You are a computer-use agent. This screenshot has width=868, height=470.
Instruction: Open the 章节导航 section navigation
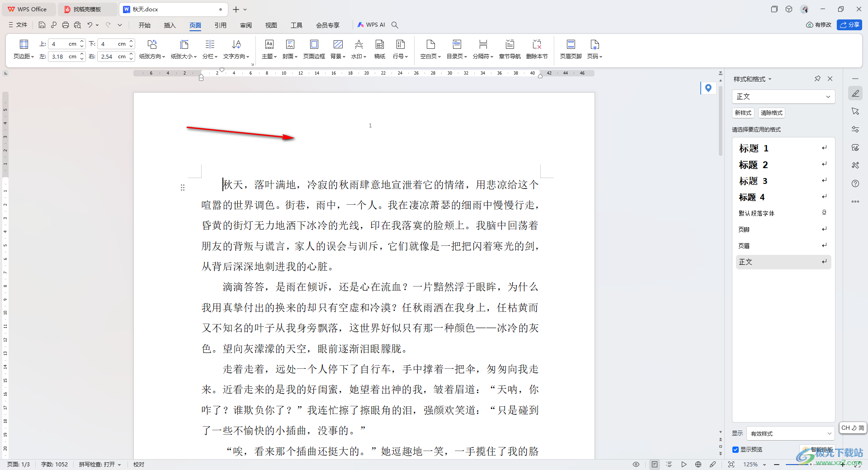509,49
